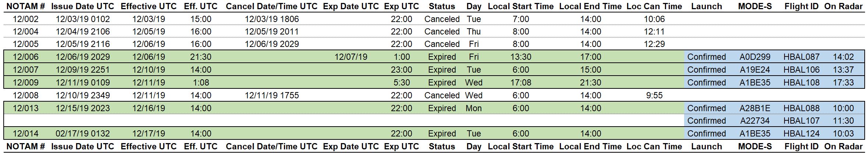The height and width of the screenshot is (153, 868).
Task: Select the MODE-S column header
Action: [755, 6]
